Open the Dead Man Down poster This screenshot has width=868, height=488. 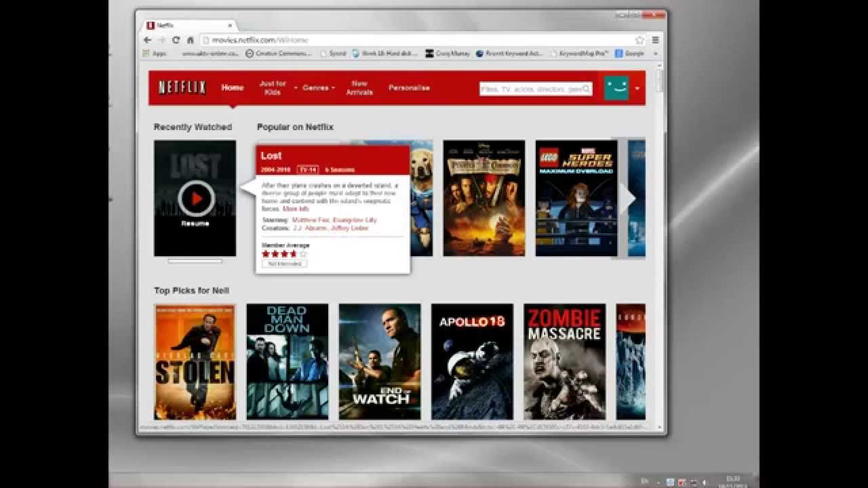[x=288, y=362]
